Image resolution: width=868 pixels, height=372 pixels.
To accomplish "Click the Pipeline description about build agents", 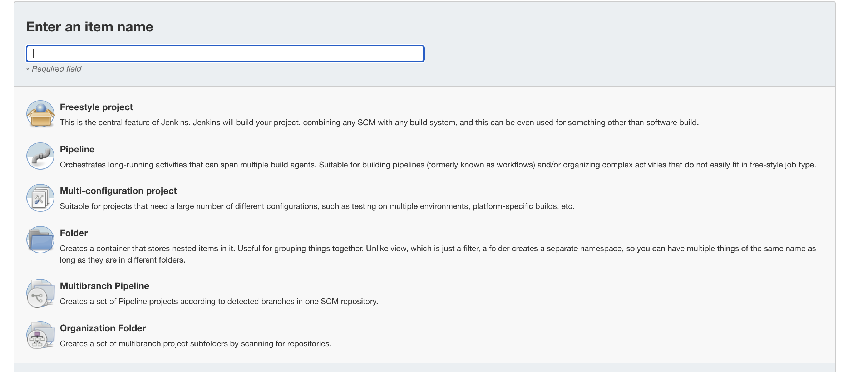I will pos(438,165).
